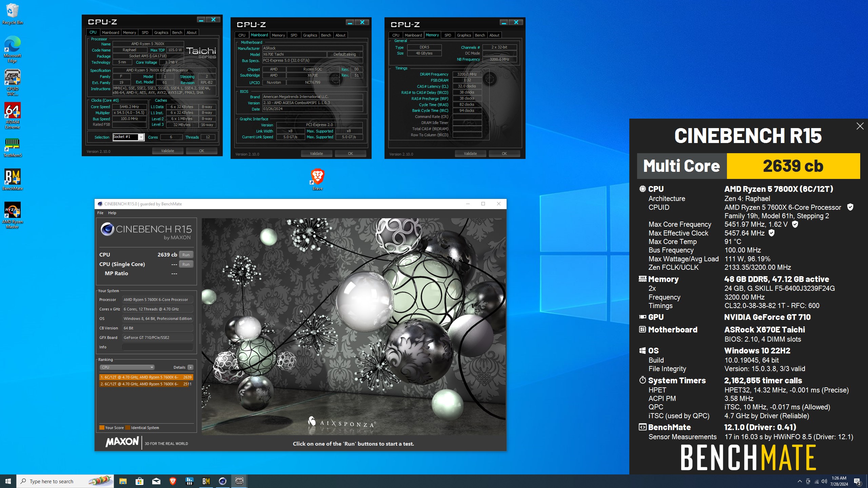Viewport: 868px width, 488px height.
Task: Switch to the Mainboard tab in the first CPU-Z window
Action: [x=111, y=33]
